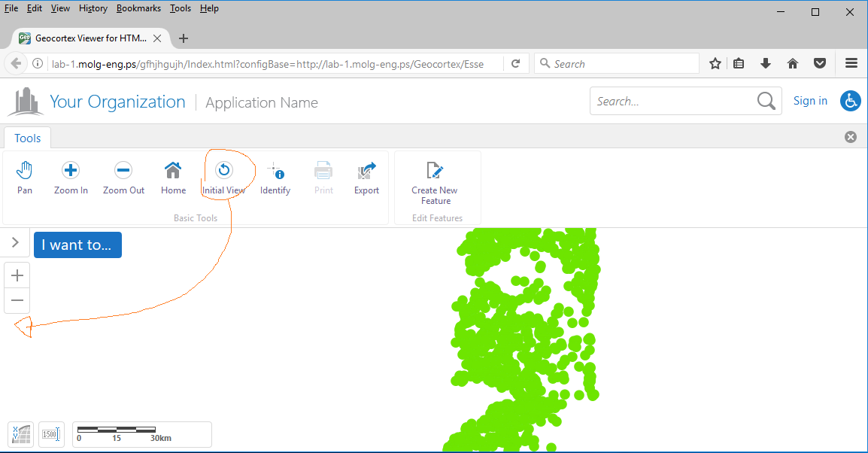Image resolution: width=868 pixels, height=453 pixels.
Task: Select the Geocortex Viewer browser tab
Action: (90, 38)
